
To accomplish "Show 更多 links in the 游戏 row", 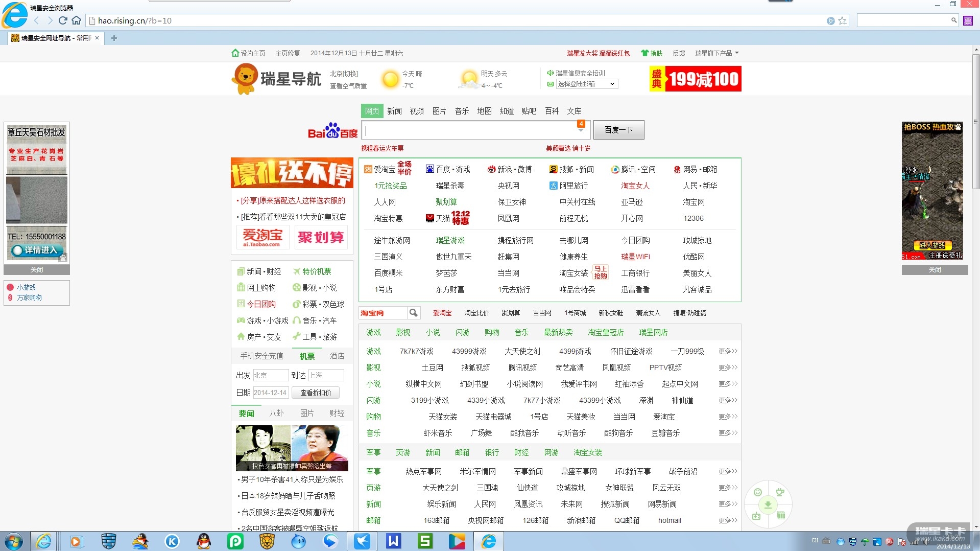I will click(728, 351).
